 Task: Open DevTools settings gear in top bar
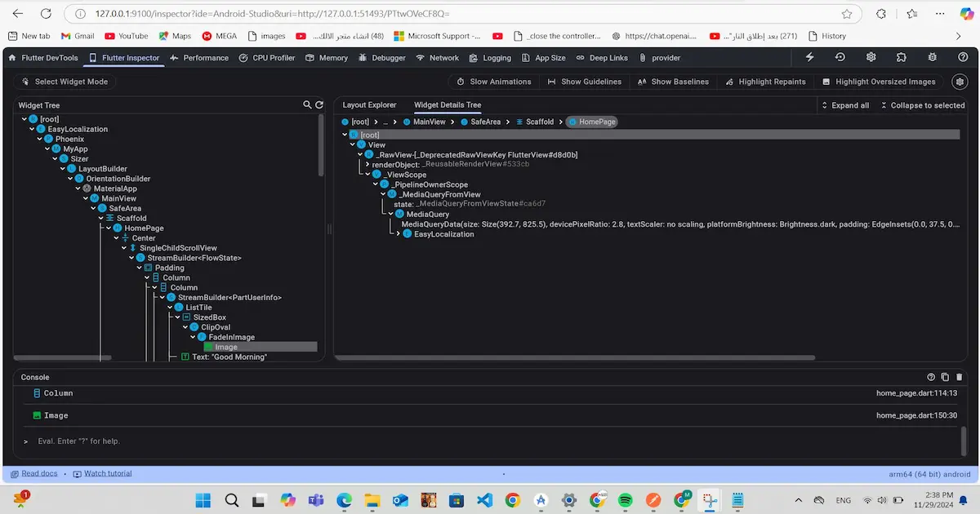coord(871,57)
